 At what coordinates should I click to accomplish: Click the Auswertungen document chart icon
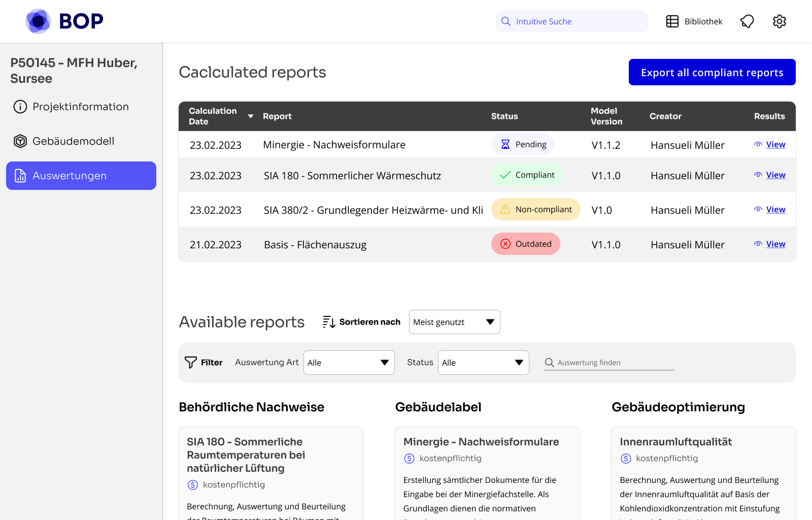point(20,176)
